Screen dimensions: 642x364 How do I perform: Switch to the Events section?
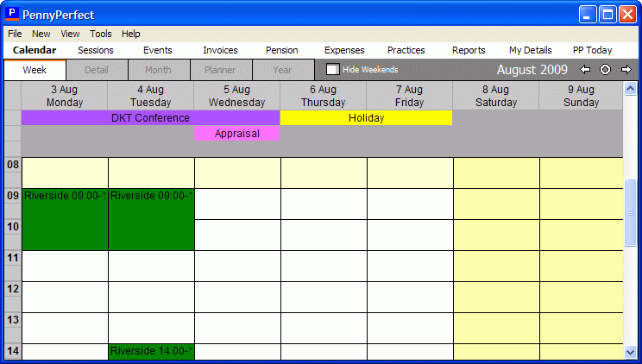157,50
